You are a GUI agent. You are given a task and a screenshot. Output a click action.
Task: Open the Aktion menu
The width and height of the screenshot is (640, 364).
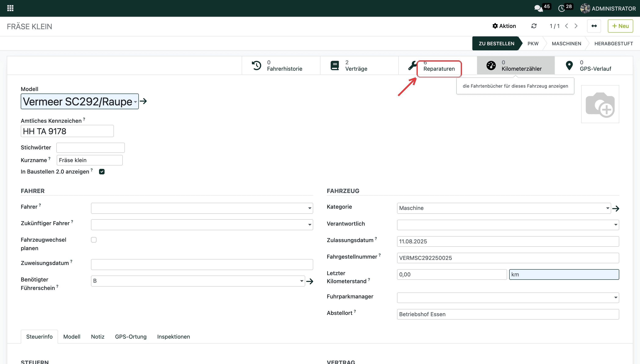click(504, 26)
